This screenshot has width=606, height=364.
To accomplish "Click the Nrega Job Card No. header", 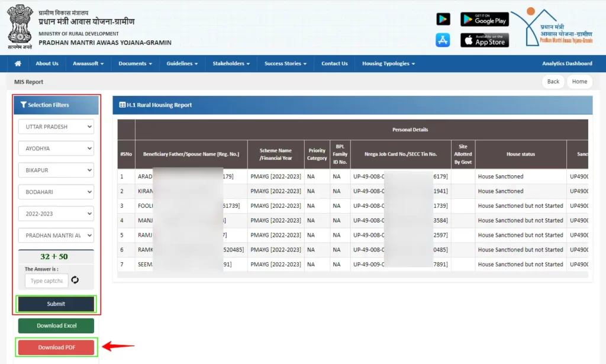I will 401,154.
